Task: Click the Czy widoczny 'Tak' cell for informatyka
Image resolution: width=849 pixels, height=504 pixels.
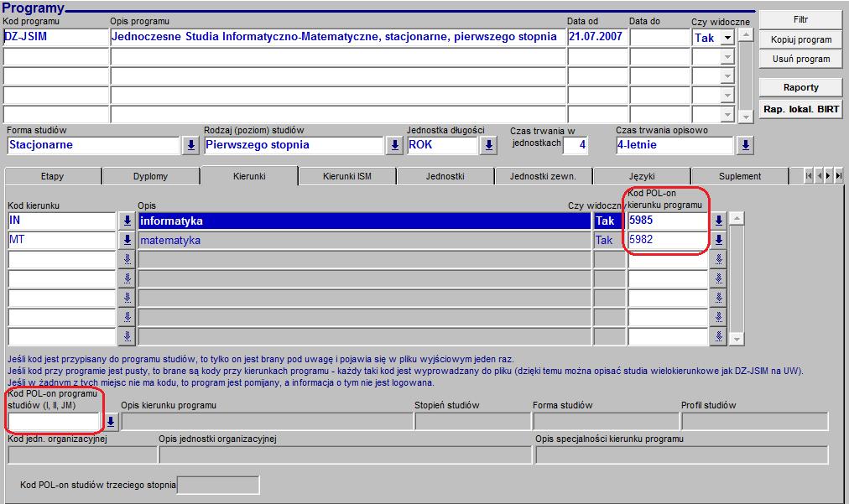Action: tap(610, 221)
